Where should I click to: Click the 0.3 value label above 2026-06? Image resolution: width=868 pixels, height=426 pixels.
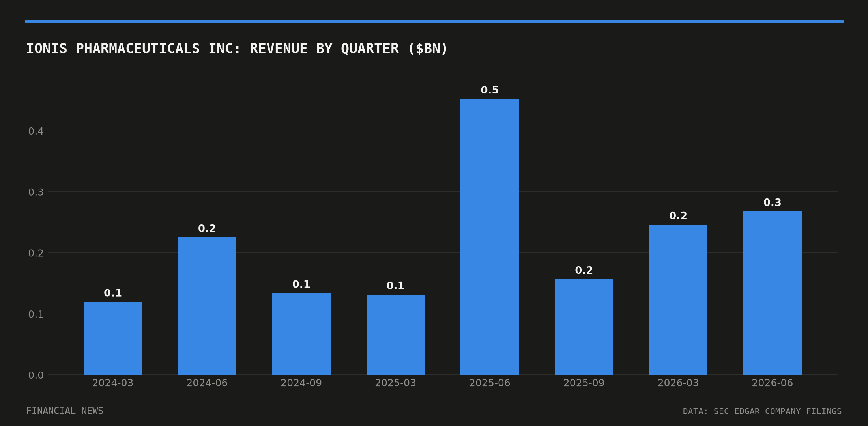tap(773, 203)
